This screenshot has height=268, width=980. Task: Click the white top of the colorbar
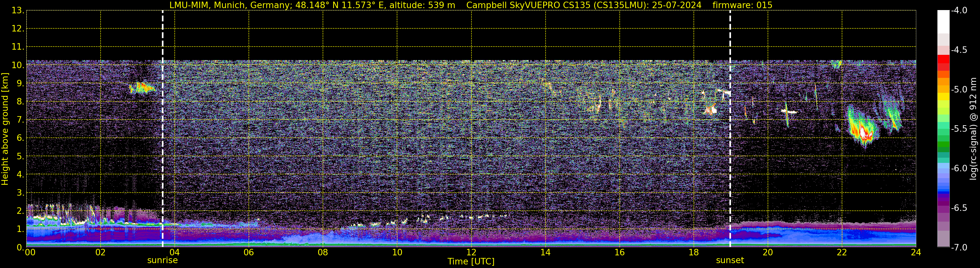943,22
